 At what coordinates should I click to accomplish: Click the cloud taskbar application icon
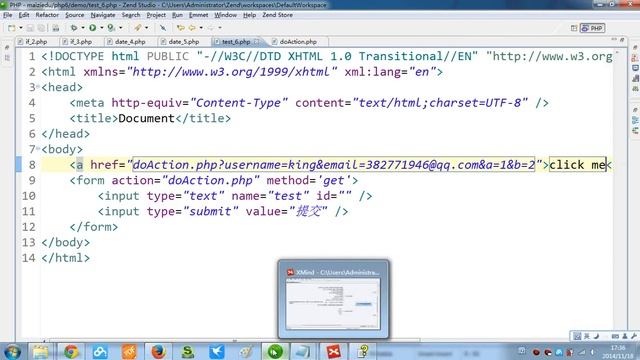pos(100,351)
